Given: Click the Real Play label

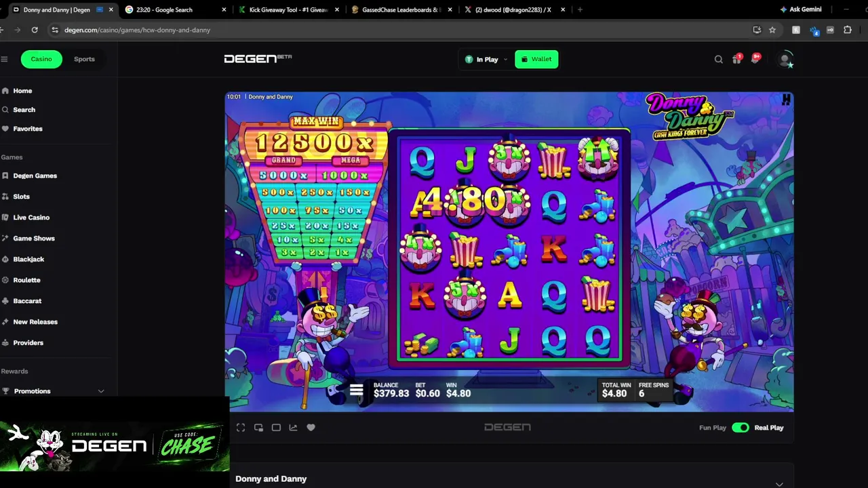Looking at the screenshot, I should 769,428.
